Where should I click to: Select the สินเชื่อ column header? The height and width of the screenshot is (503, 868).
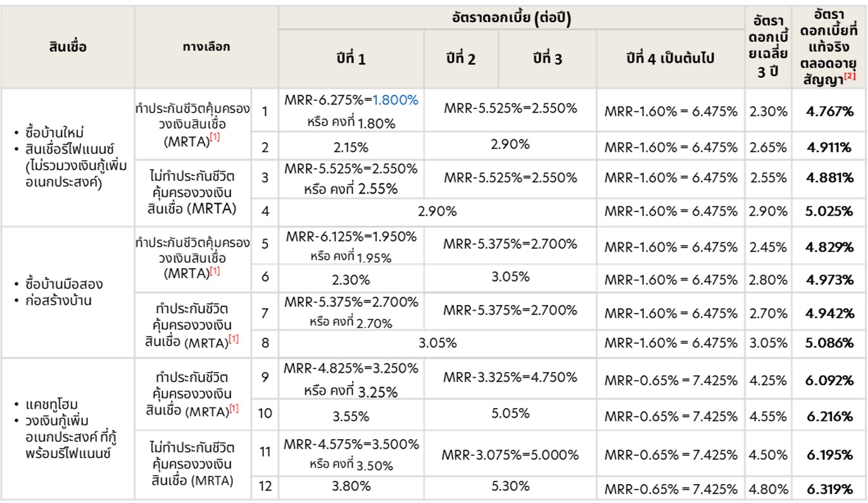click(67, 46)
